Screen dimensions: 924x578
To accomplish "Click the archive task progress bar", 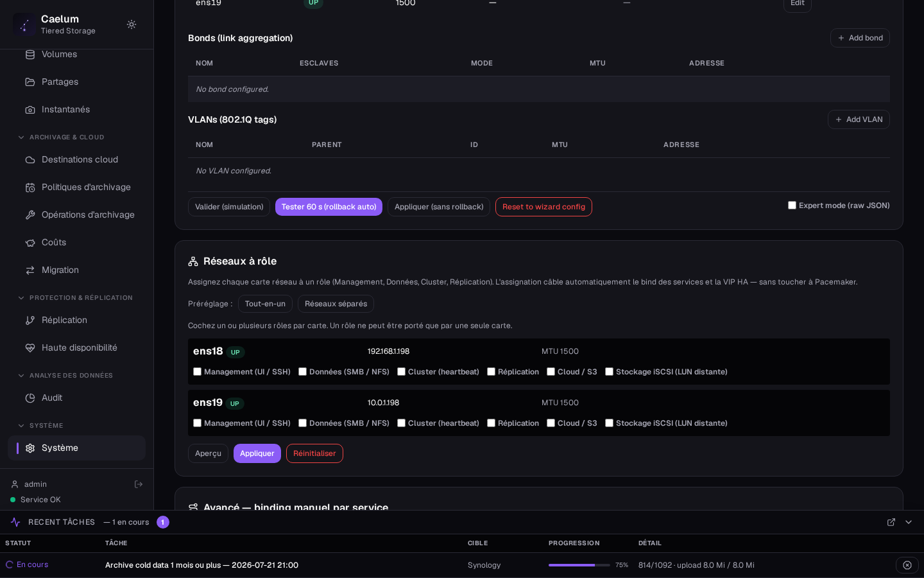I will (579, 565).
